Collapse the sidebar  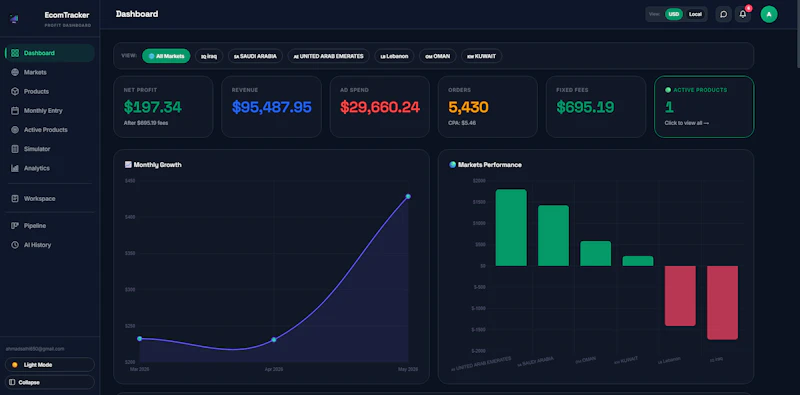[x=49, y=382]
